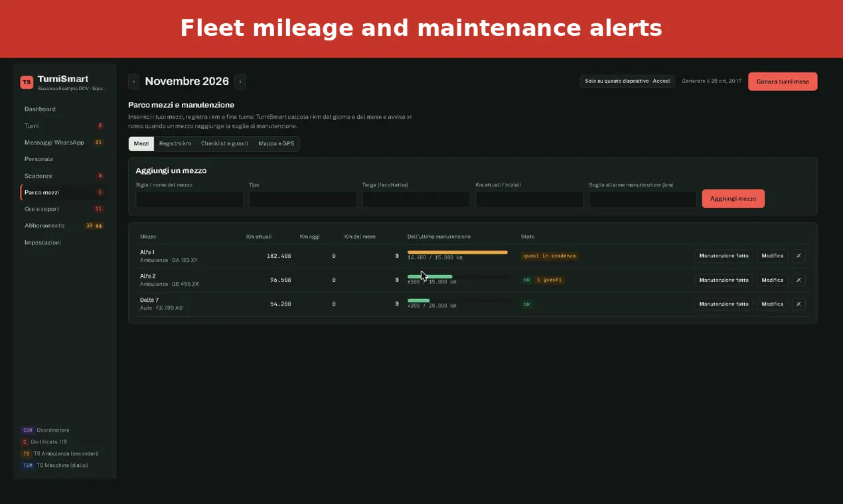Click the TSM Macchina legend badge
This screenshot has height=504, width=843.
click(x=27, y=466)
